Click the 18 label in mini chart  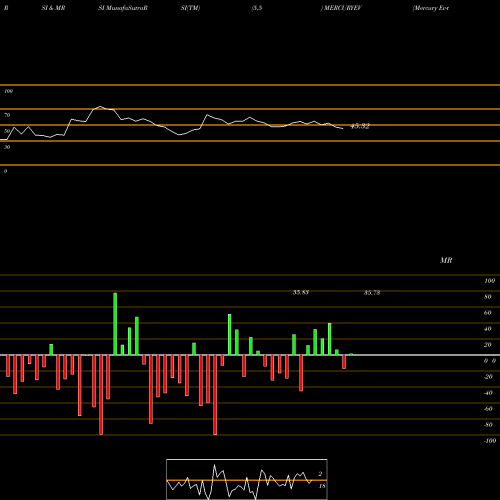point(322,486)
